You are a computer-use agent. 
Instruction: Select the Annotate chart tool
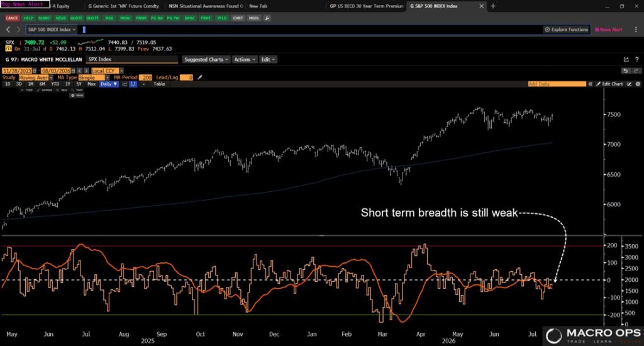pyautogui.click(x=45, y=90)
